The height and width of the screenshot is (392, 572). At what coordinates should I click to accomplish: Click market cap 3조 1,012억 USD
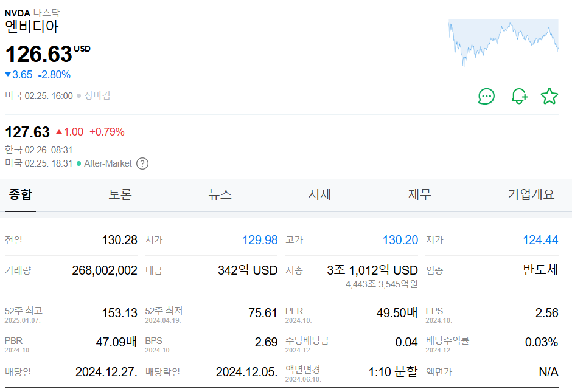pos(372,270)
